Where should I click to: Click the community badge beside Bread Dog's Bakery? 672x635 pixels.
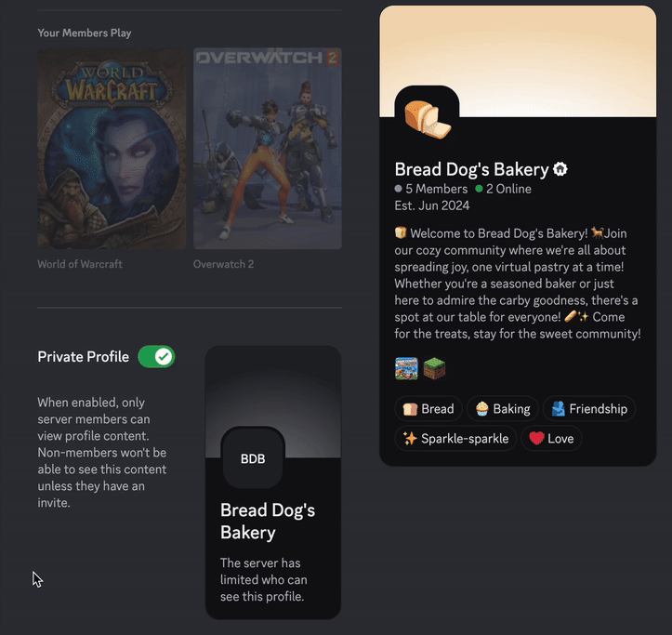pos(560,169)
